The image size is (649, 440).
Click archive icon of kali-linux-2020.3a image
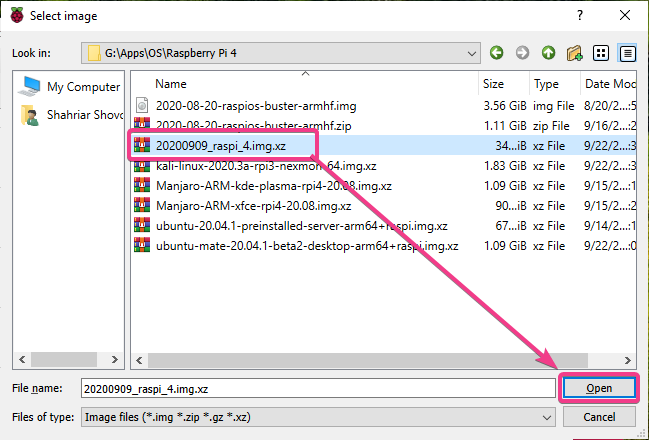(142, 166)
